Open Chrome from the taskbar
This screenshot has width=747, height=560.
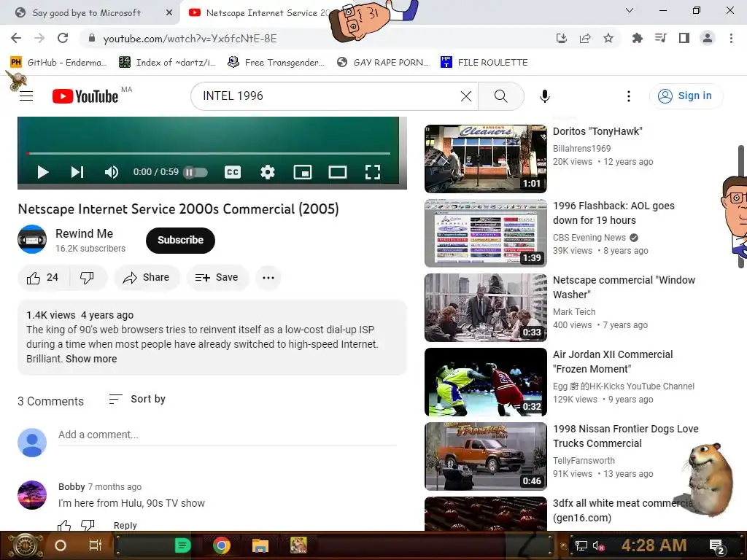[x=222, y=545]
